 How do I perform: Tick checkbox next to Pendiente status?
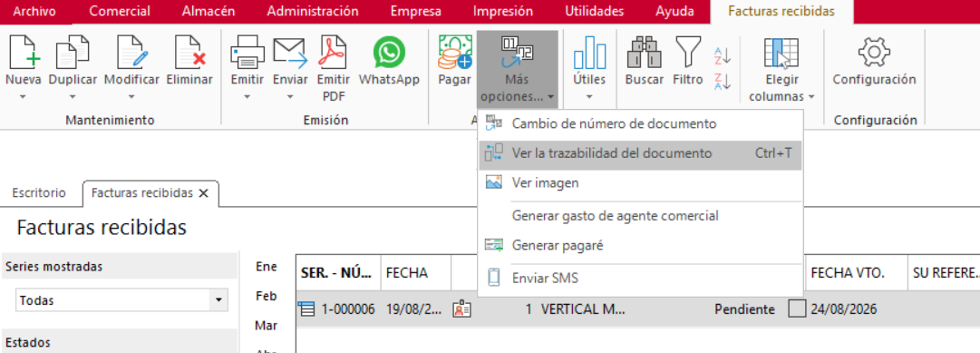pyautogui.click(x=796, y=309)
